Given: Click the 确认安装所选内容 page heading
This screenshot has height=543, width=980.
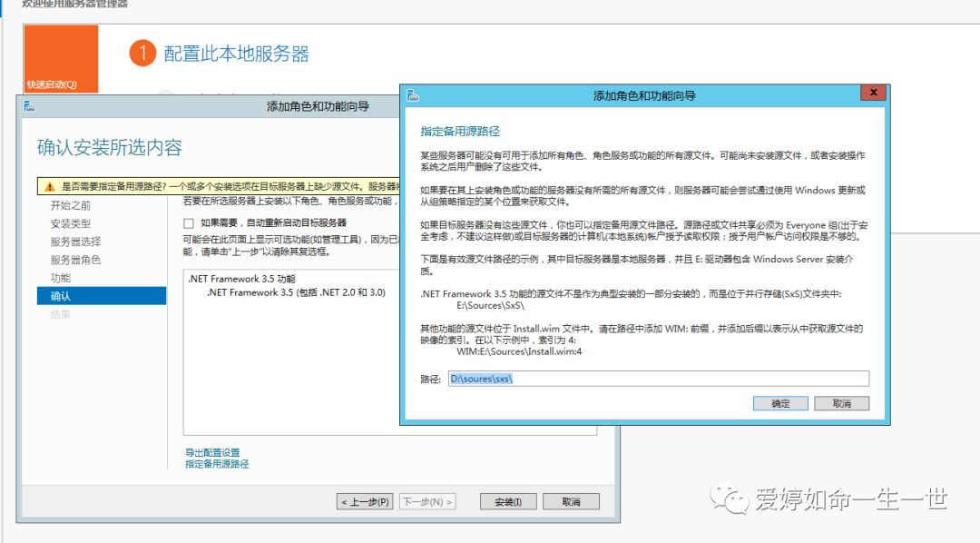Looking at the screenshot, I should [110, 148].
